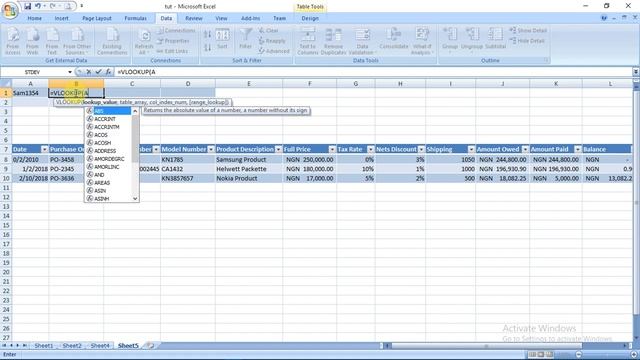Select ADDRESS from function autocomplete list

coord(108,151)
